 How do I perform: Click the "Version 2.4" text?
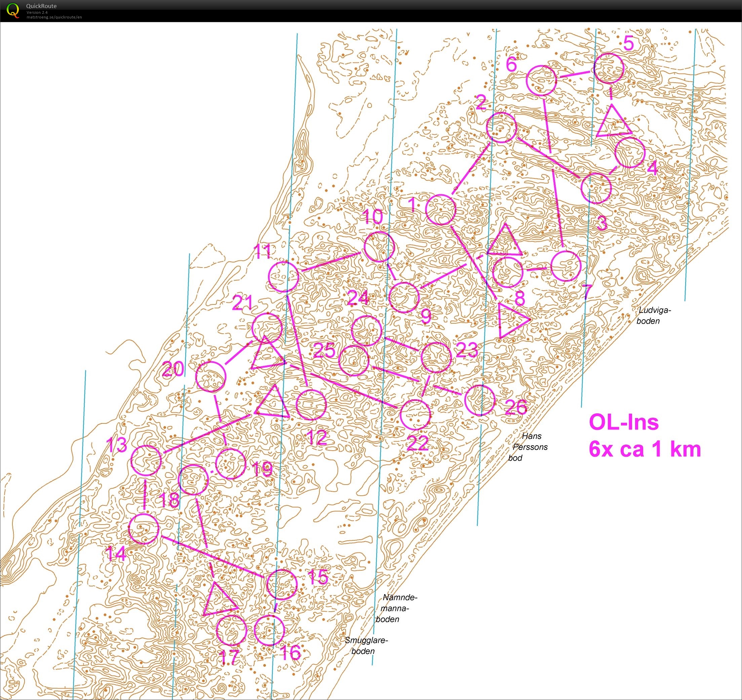coord(37,12)
